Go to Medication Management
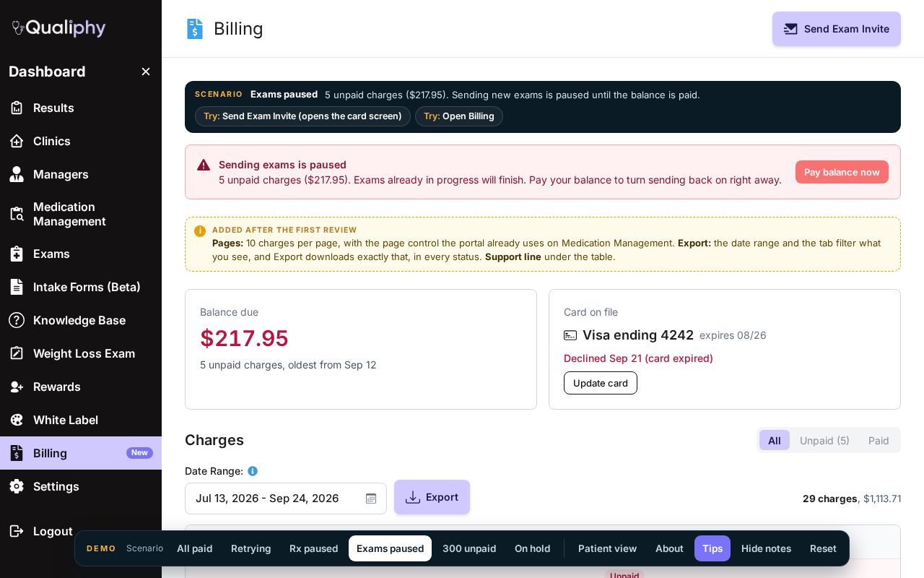This screenshot has width=924, height=578. pos(81,214)
